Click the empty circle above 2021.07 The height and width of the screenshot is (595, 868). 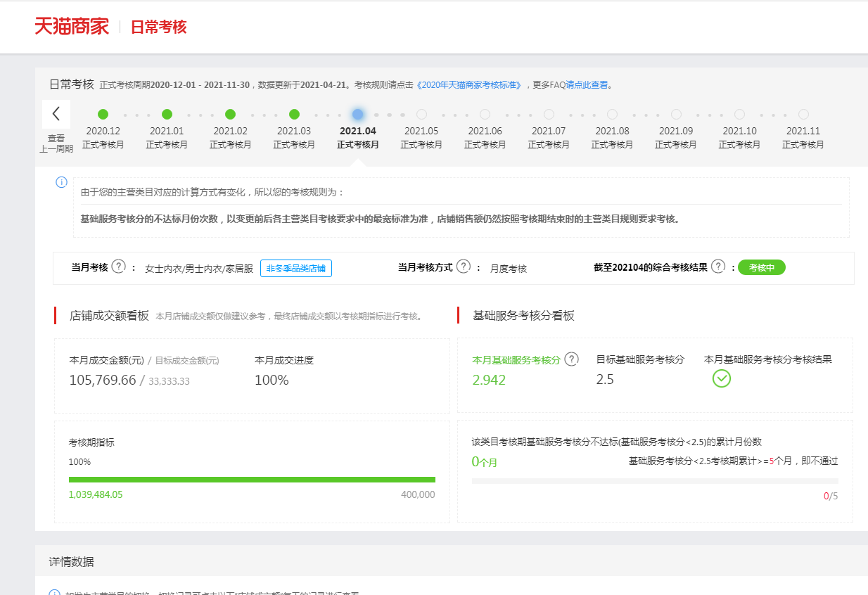click(549, 114)
